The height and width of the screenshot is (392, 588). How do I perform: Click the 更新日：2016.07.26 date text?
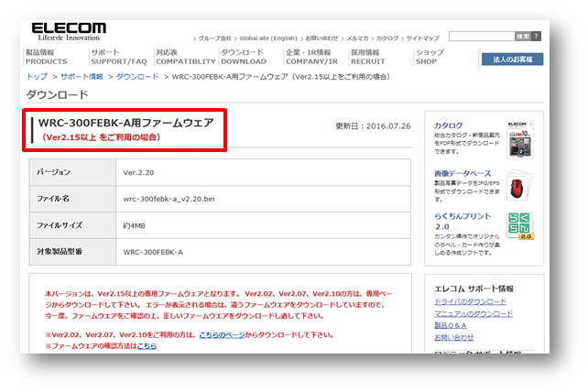click(x=373, y=126)
